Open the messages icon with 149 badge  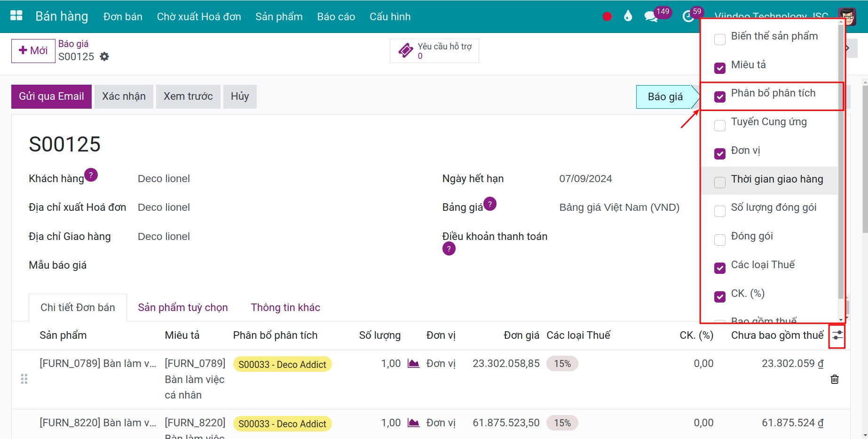pos(651,17)
